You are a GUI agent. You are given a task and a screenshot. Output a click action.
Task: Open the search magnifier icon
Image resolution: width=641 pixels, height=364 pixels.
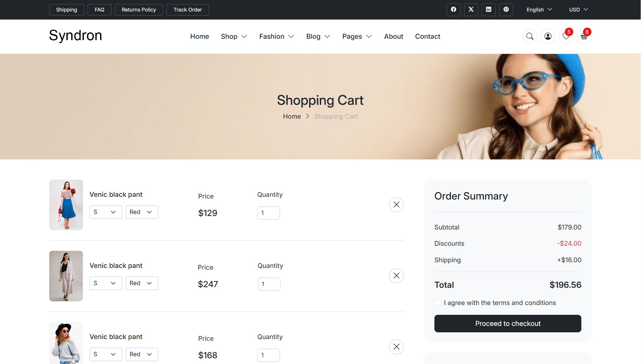click(530, 36)
